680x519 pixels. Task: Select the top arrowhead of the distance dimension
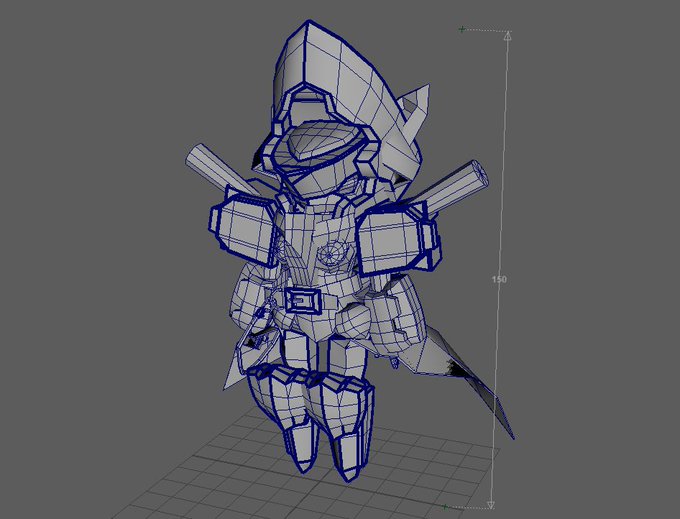(x=508, y=36)
